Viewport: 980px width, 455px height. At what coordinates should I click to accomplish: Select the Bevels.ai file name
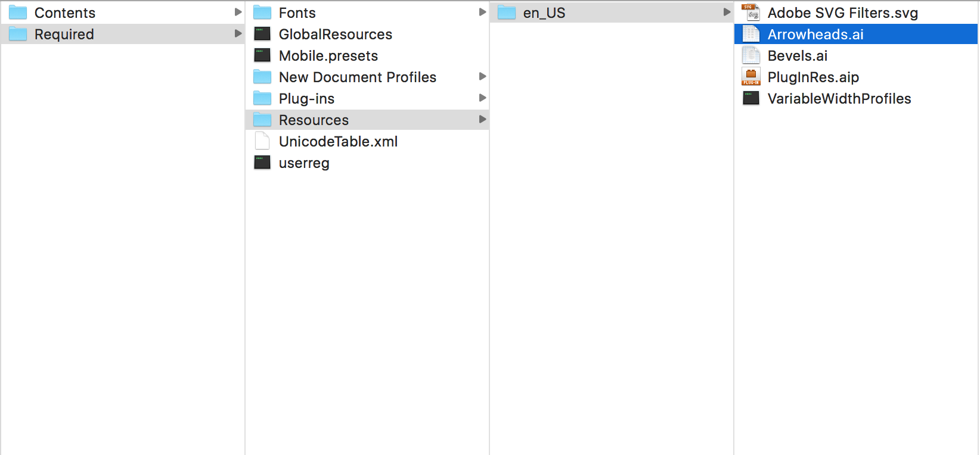pyautogui.click(x=798, y=56)
